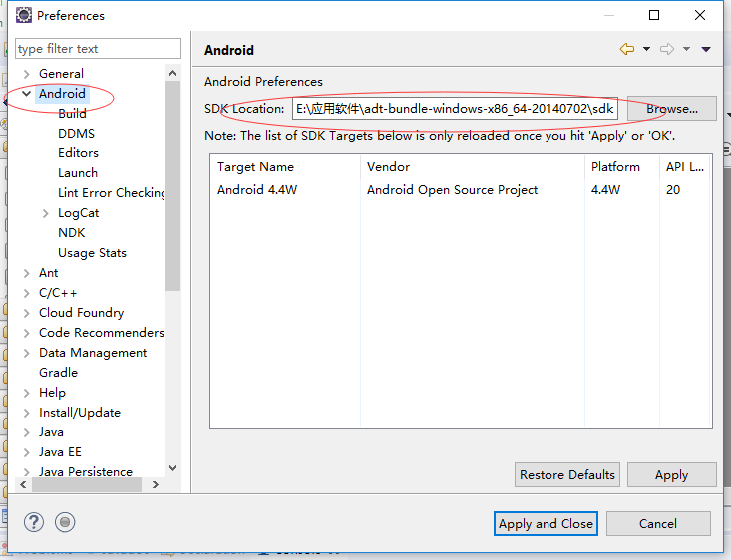The height and width of the screenshot is (560, 731).
Task: Expand the Java preferences category
Action: (x=26, y=432)
